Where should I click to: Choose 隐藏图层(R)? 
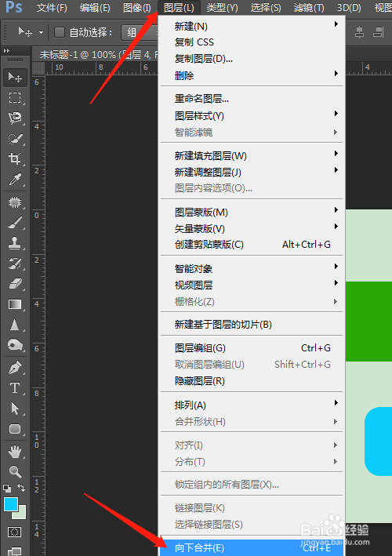tap(252, 381)
